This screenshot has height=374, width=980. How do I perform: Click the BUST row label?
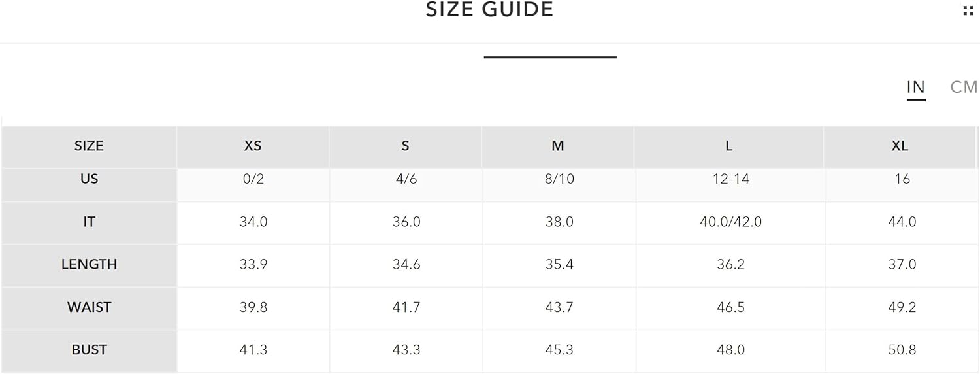coord(89,350)
